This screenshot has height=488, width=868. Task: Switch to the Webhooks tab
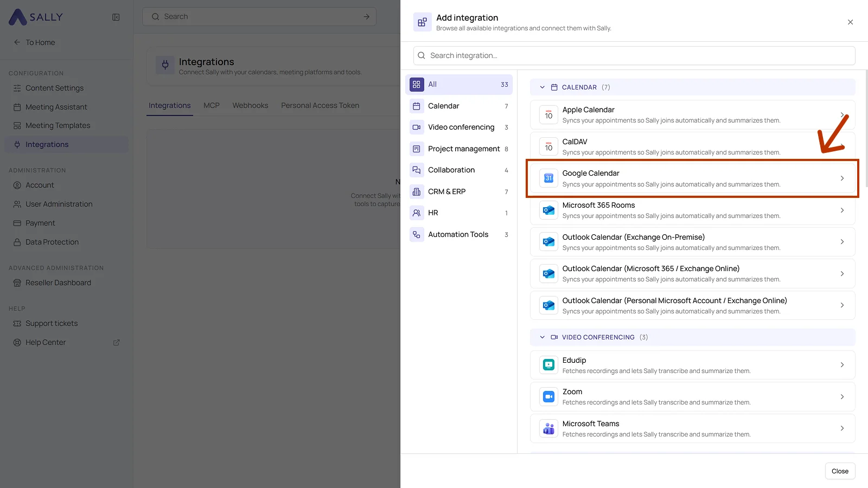tap(250, 105)
